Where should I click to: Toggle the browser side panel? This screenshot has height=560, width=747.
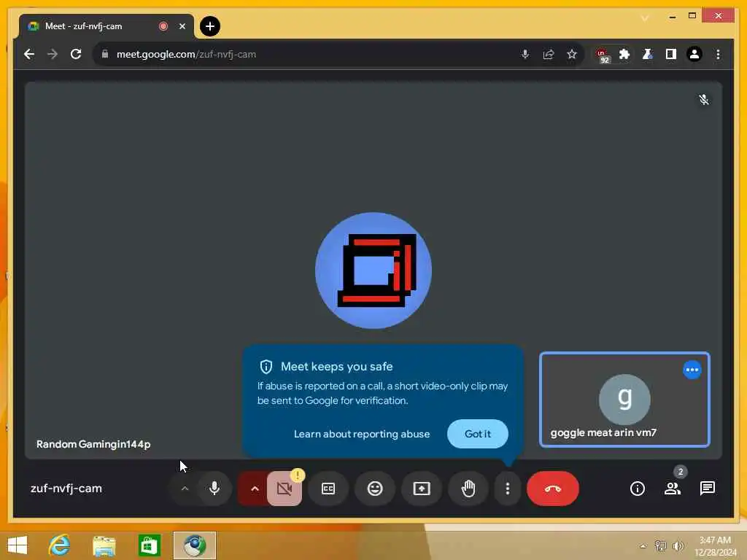(671, 54)
